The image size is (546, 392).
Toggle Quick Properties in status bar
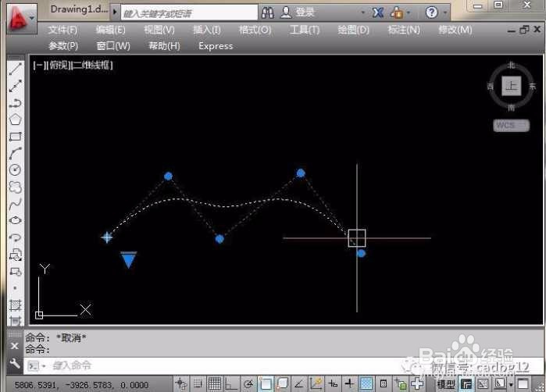coord(384,384)
